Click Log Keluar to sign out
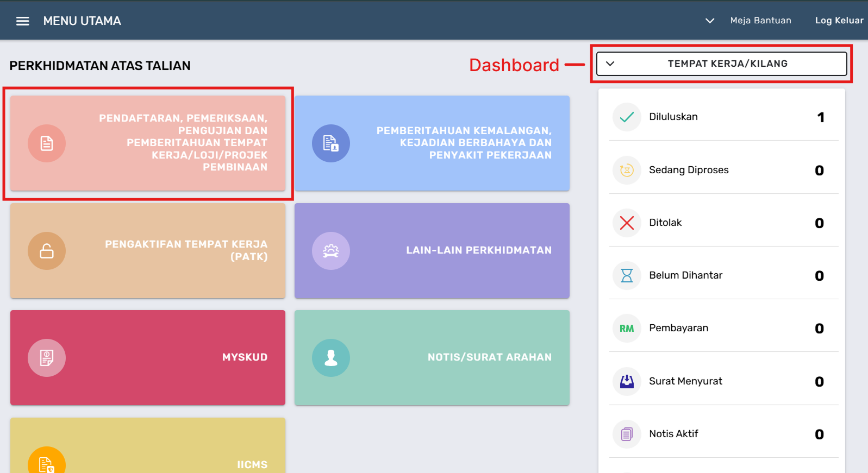Screen dimensions: 868x473 click(839, 21)
